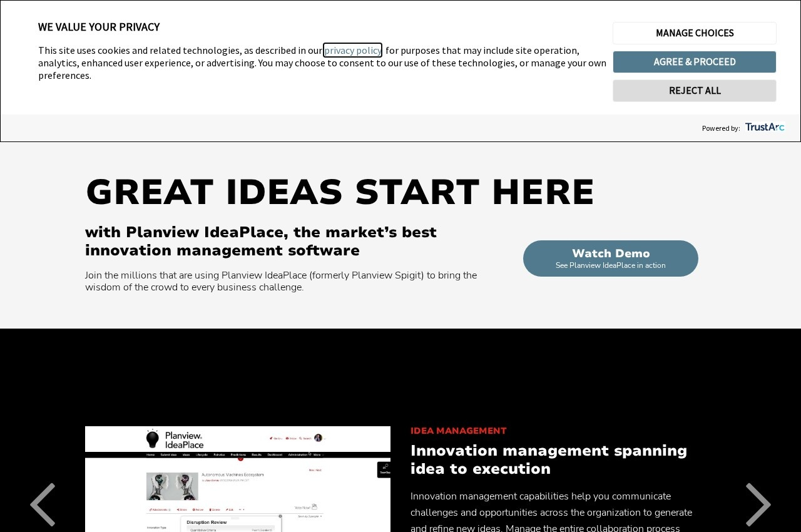
Task: Click the 'IDEA MANAGEMENT' heading label
Action: tap(459, 431)
